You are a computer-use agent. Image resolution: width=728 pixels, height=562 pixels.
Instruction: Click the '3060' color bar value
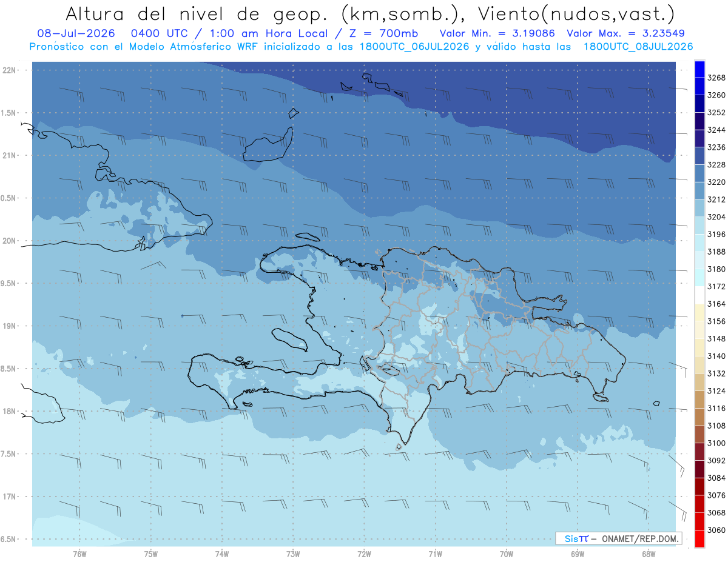716,530
